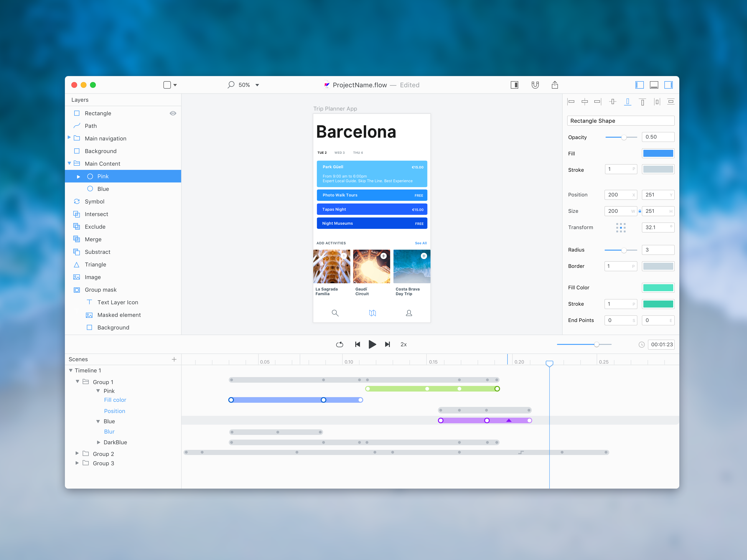The image size is (747, 560).
Task: Click the See All link
Action: [421, 243]
